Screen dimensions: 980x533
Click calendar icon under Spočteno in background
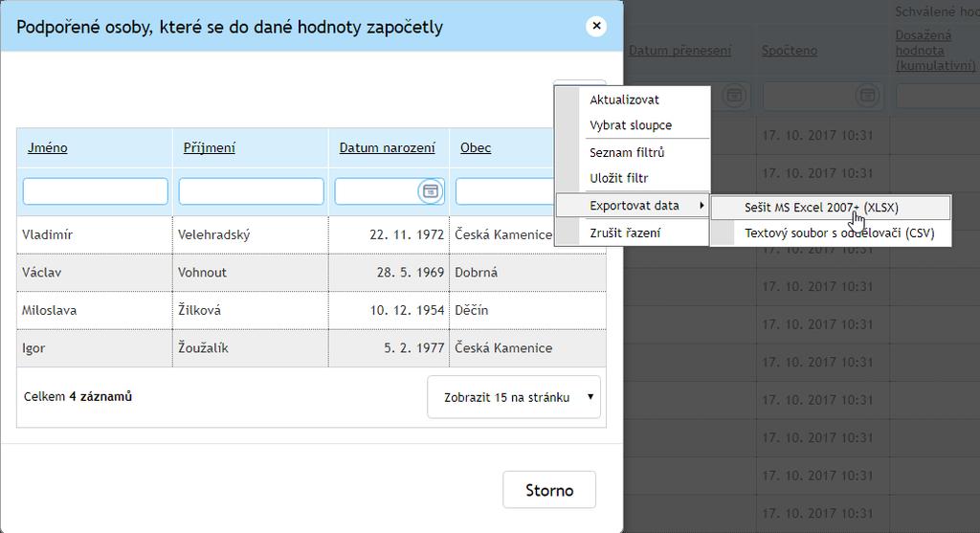click(x=867, y=96)
